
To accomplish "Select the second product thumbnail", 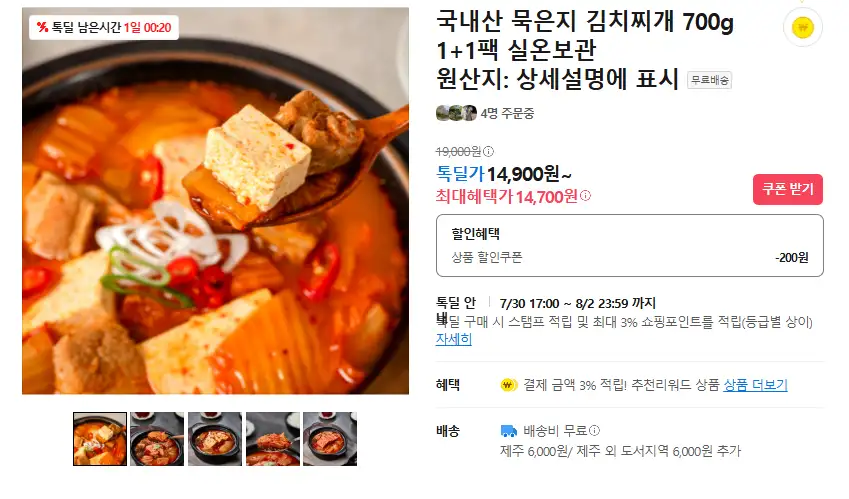I will click(x=157, y=439).
